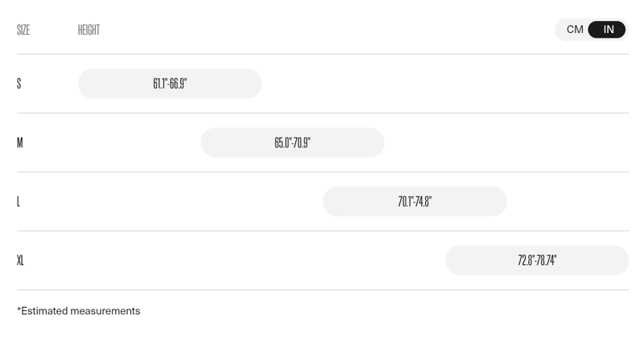This screenshot has width=644, height=357.
Task: Select the L size row label
Action: 19,201
